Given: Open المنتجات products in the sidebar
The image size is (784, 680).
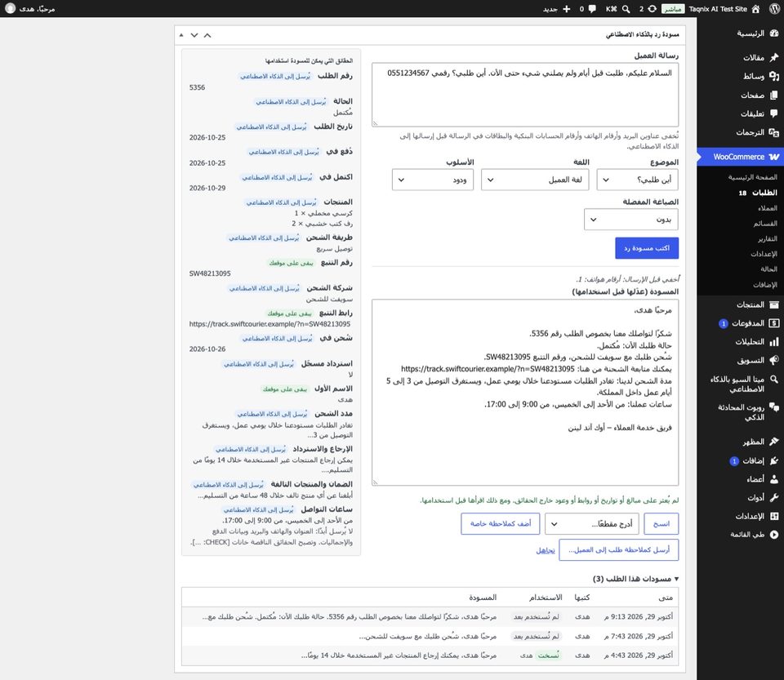Looking at the screenshot, I should 740,304.
